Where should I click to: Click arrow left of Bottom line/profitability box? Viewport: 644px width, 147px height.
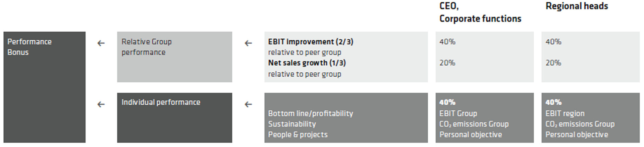(x=248, y=104)
